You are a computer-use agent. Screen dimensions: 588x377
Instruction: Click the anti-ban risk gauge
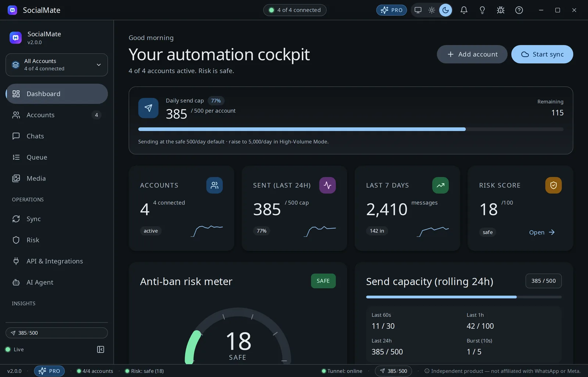coord(238,336)
